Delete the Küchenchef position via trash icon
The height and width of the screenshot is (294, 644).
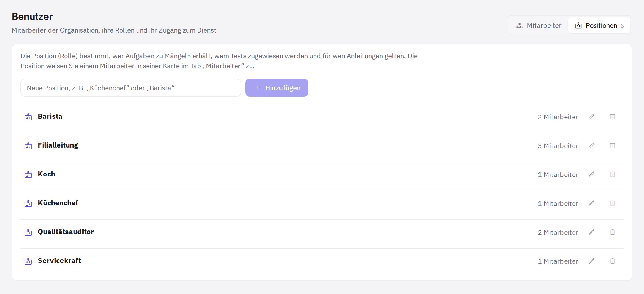[612, 203]
